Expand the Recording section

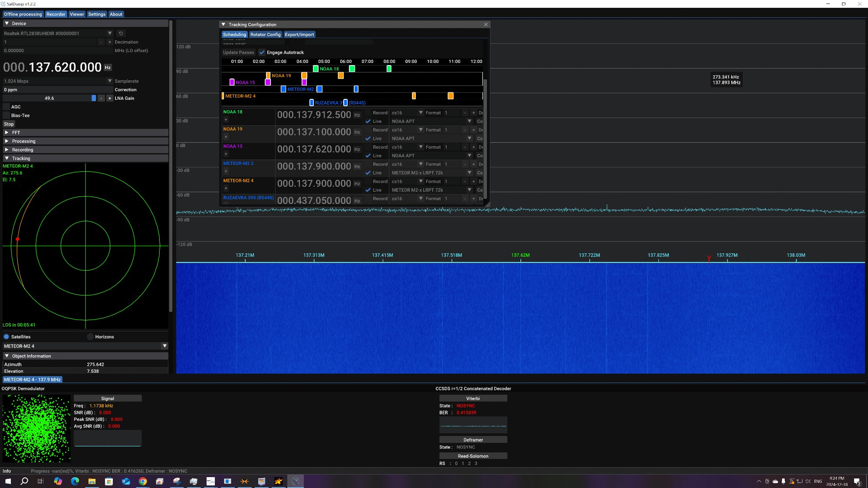pyautogui.click(x=85, y=150)
